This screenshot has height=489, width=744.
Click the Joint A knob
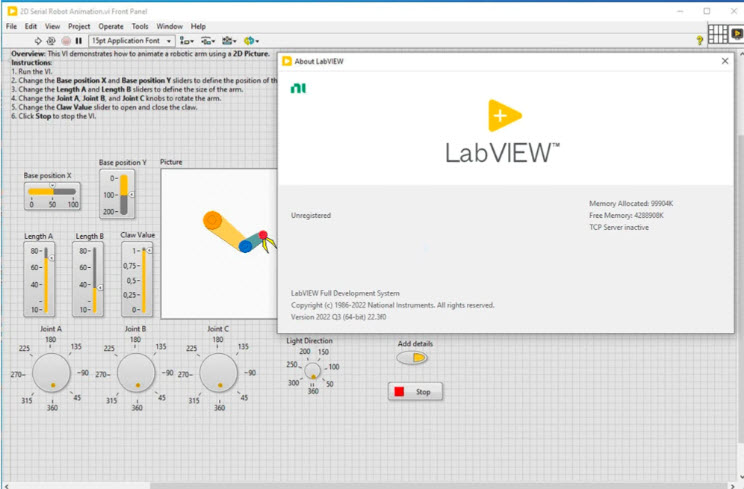point(51,374)
